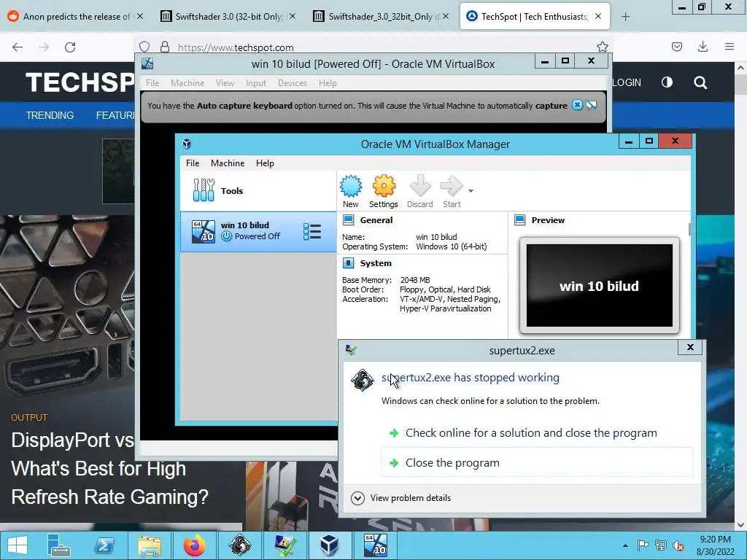Choose Check online for a solution option
Screen dimensions: 747x560
coord(531,433)
